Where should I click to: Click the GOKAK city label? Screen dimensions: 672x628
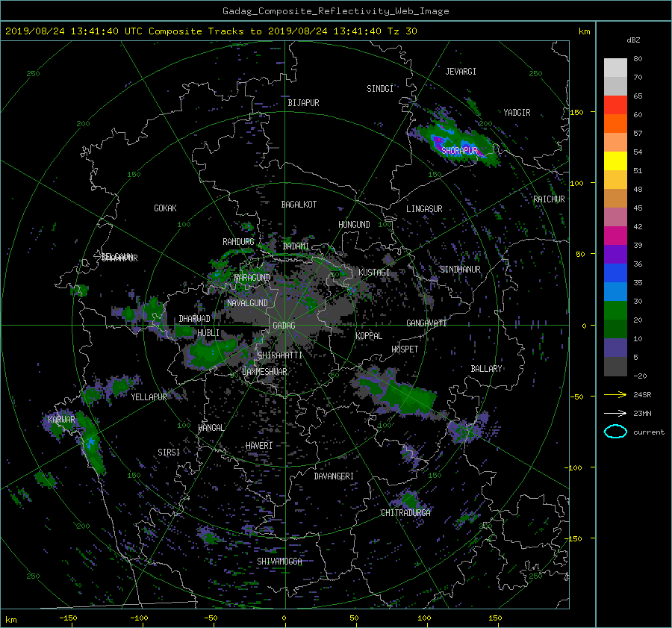(x=166, y=208)
